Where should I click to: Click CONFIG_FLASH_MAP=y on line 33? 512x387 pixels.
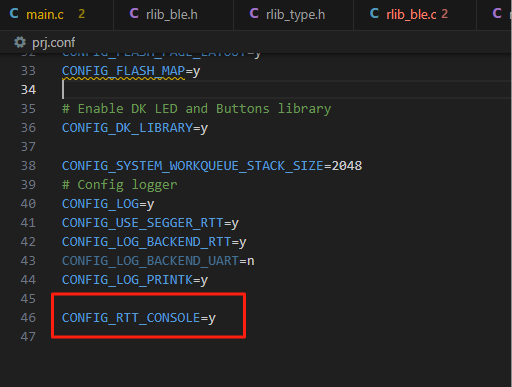coord(131,71)
